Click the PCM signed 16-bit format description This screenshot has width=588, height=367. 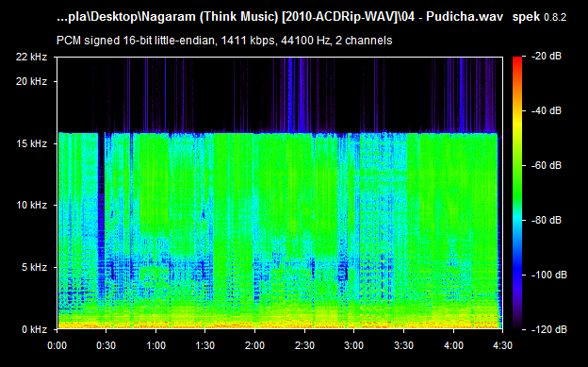(224, 41)
